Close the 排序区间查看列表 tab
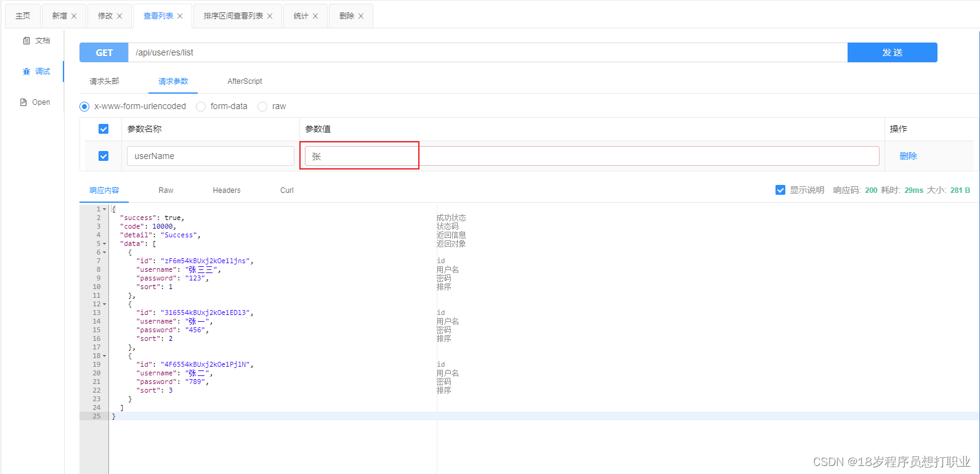This screenshot has width=980, height=474. [x=270, y=16]
